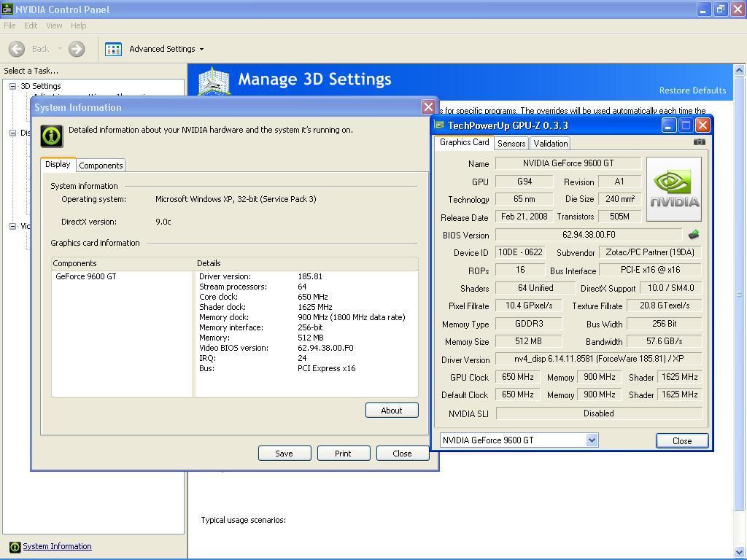The height and width of the screenshot is (560, 747).
Task: Minimize the GPU-Z window
Action: pyautogui.click(x=669, y=125)
